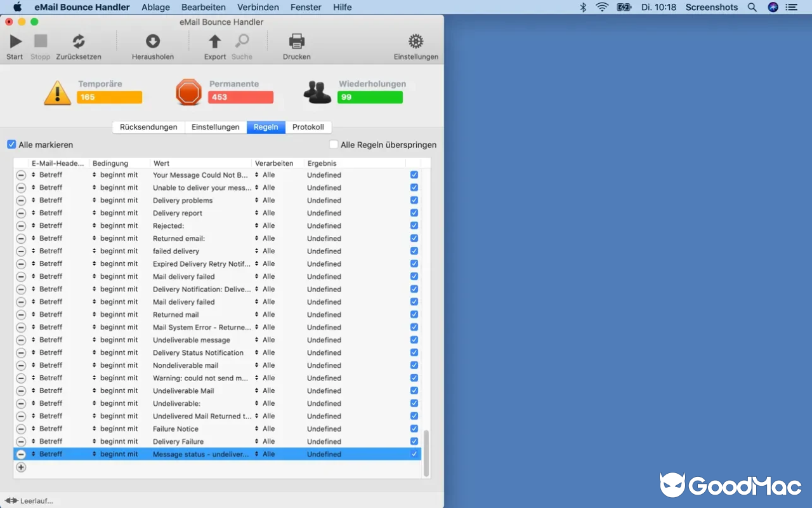Image resolution: width=812 pixels, height=508 pixels.
Task: Uncheck the Delivery problems rule checkbox
Action: click(414, 200)
